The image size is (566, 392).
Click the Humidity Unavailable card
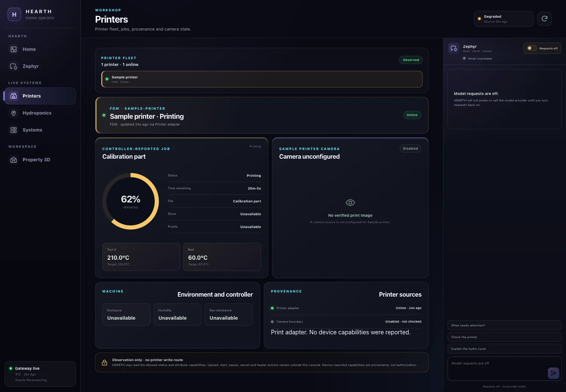pyautogui.click(x=177, y=314)
